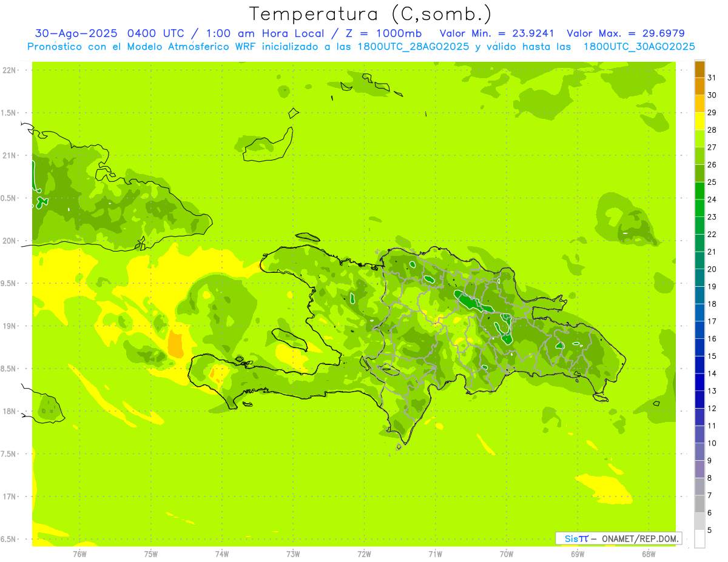The height and width of the screenshot is (562, 728).
Task: Click the '70W' longitude label
Action: coord(507,554)
